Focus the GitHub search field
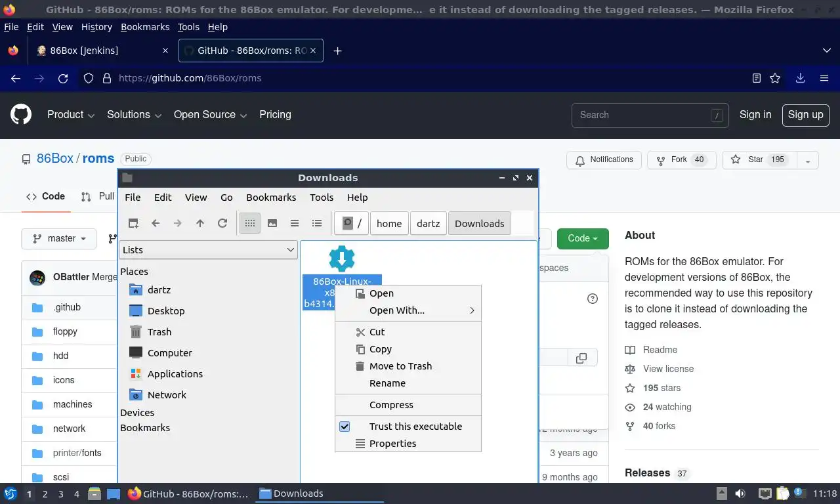The height and width of the screenshot is (504, 840). (650, 115)
